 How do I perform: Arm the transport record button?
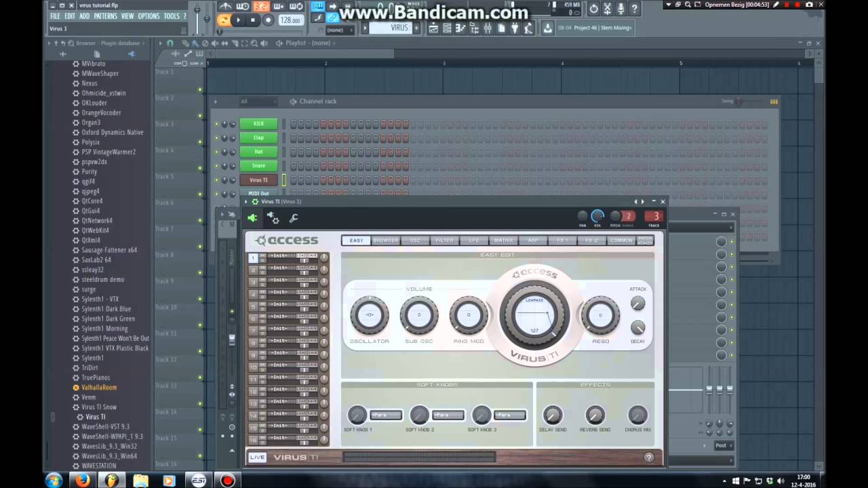268,20
